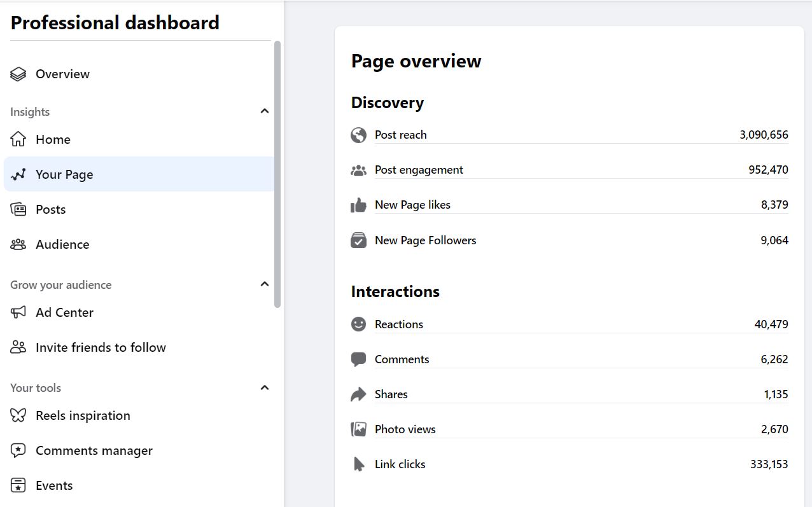812x507 pixels.
Task: Open the Posts section in the sidebar
Action: (50, 209)
